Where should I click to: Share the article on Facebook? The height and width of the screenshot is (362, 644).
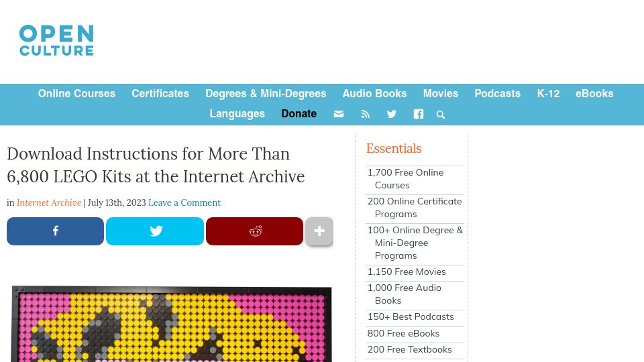pos(55,231)
